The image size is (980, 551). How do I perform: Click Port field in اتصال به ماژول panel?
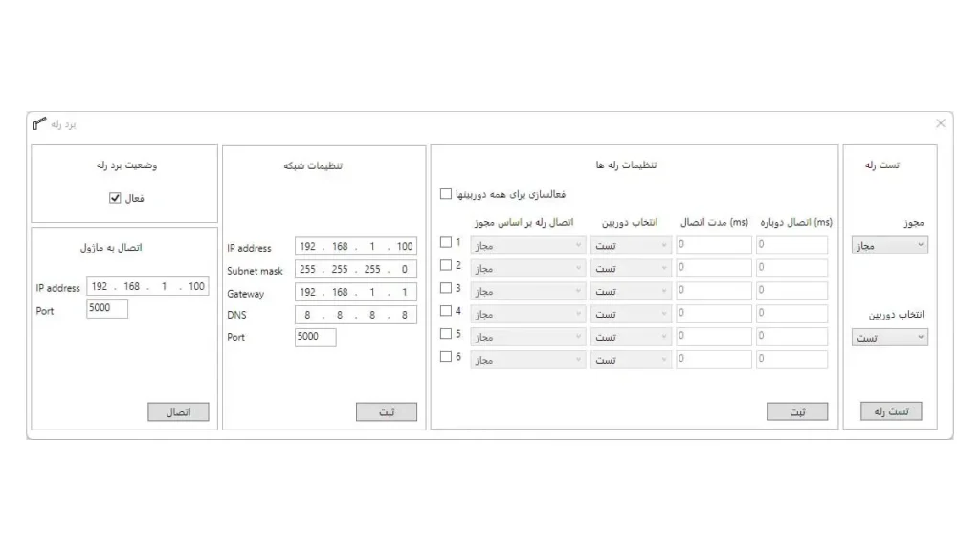pyautogui.click(x=106, y=309)
